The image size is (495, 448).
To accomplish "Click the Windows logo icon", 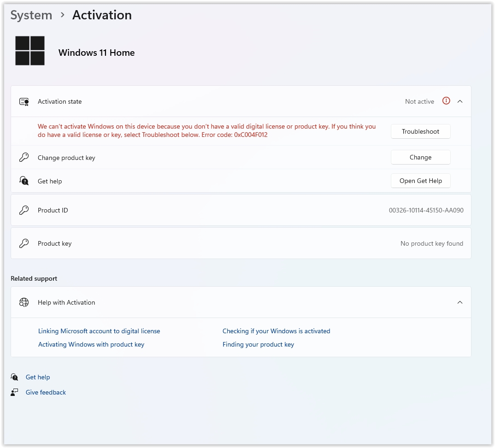I will tap(30, 51).
